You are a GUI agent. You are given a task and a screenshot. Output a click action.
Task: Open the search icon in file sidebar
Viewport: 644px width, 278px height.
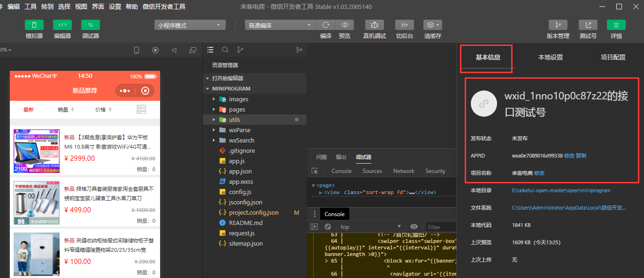point(225,49)
